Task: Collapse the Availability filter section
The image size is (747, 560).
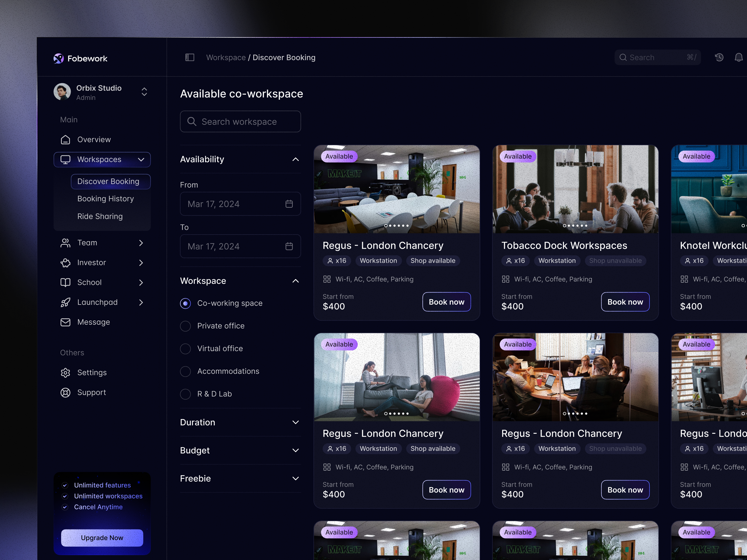Action: click(x=296, y=159)
